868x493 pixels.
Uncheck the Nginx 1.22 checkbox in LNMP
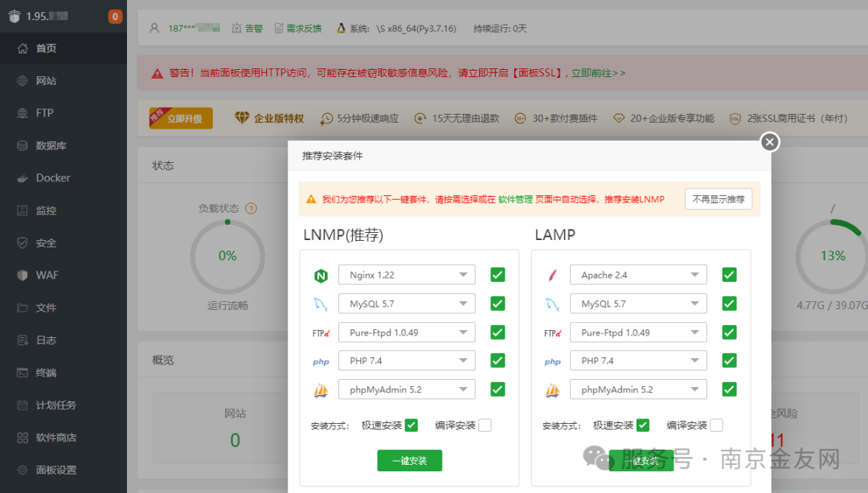(x=497, y=275)
